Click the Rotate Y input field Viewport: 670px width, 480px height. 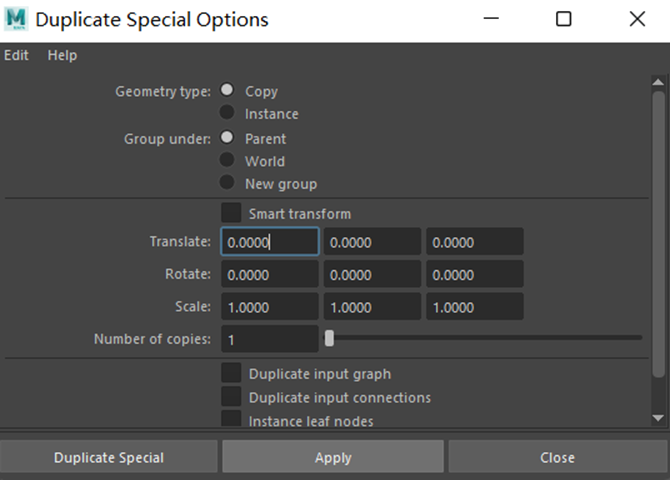click(372, 274)
